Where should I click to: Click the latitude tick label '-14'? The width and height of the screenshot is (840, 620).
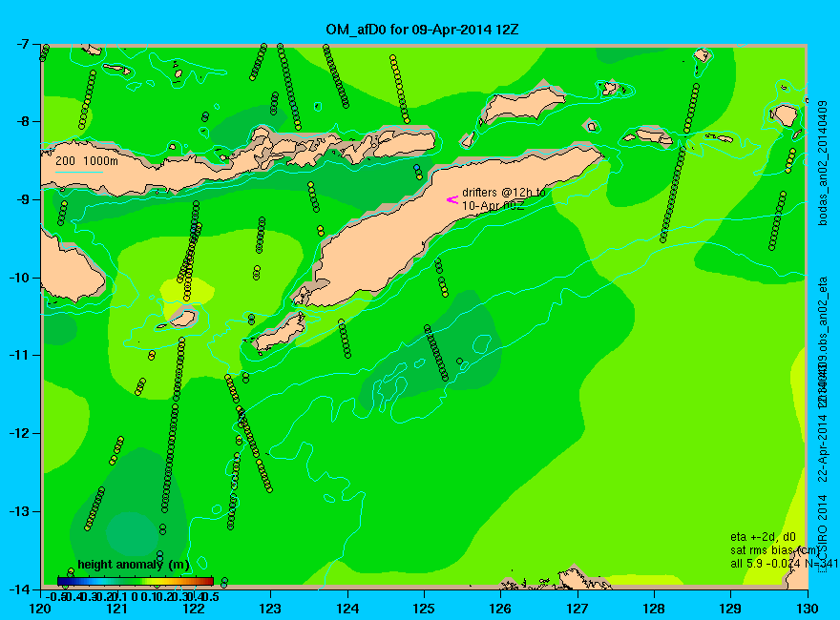(x=19, y=589)
